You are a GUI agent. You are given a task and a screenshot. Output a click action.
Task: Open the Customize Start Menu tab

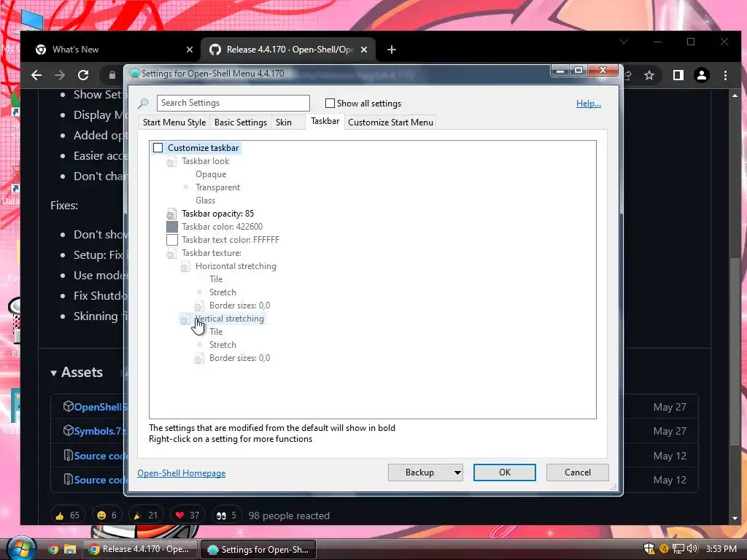coord(391,122)
